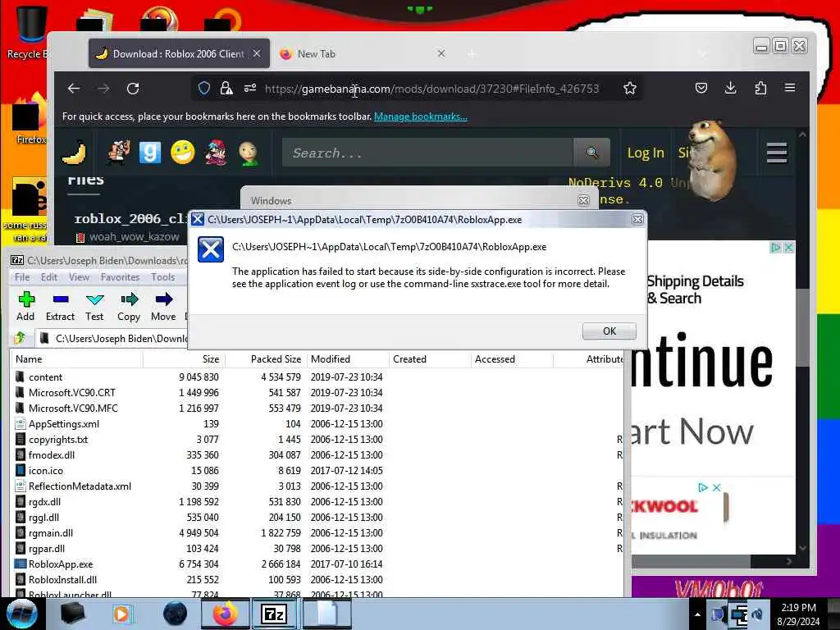
Task: Click the Friday Night Funkin character icon
Action: (216, 153)
